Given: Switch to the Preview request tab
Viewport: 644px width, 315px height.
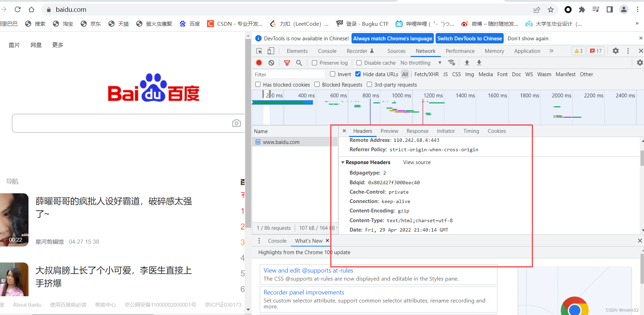Looking at the screenshot, I should coord(389,131).
